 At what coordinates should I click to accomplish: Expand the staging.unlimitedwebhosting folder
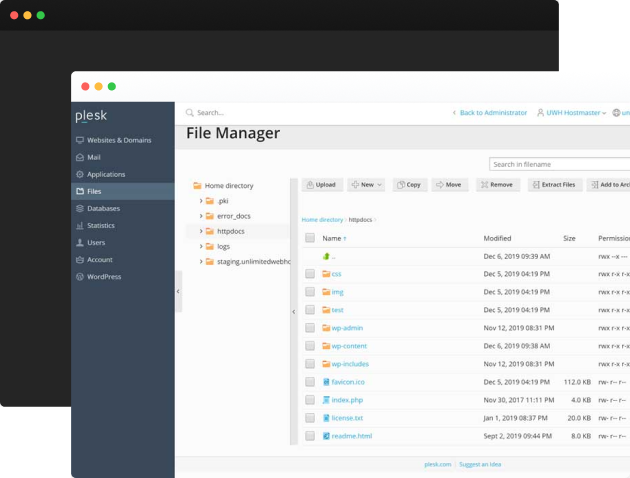coord(201,261)
